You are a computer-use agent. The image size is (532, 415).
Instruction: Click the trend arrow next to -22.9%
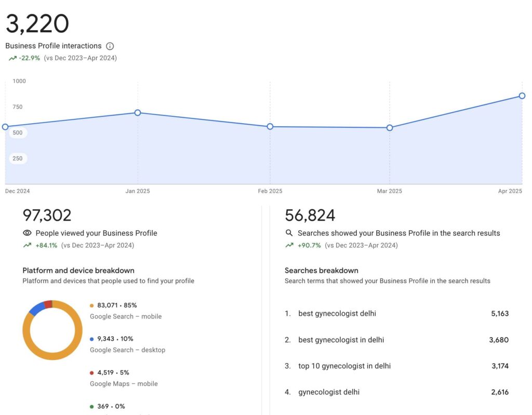12,58
